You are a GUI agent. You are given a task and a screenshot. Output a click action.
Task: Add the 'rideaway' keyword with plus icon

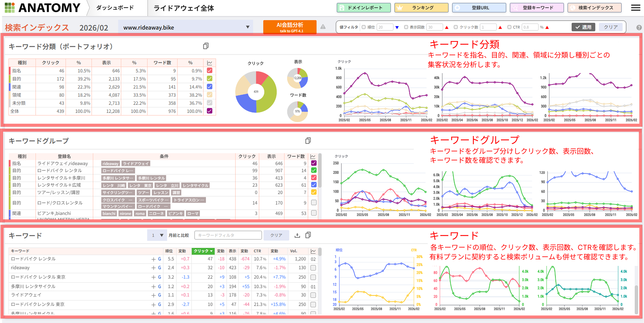click(x=153, y=268)
